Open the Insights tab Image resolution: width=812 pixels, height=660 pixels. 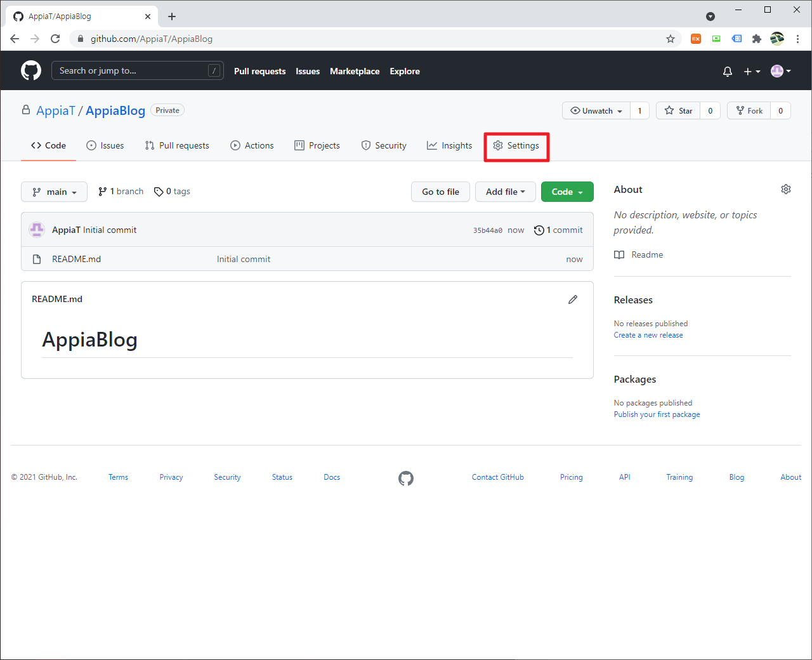pos(450,145)
